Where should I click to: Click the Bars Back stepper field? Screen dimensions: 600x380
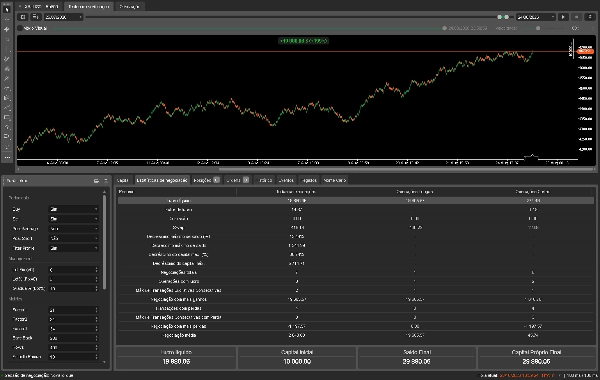pyautogui.click(x=73, y=338)
